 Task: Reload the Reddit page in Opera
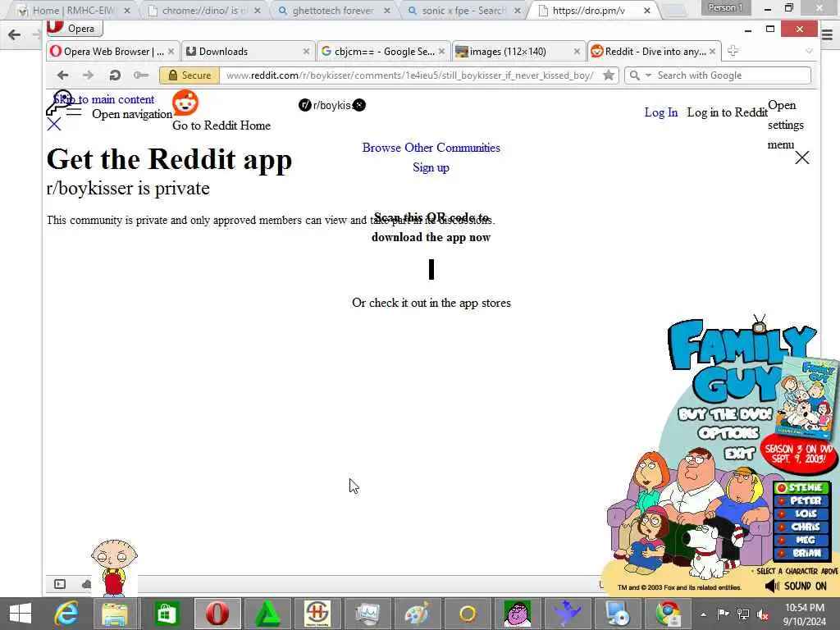[115, 75]
